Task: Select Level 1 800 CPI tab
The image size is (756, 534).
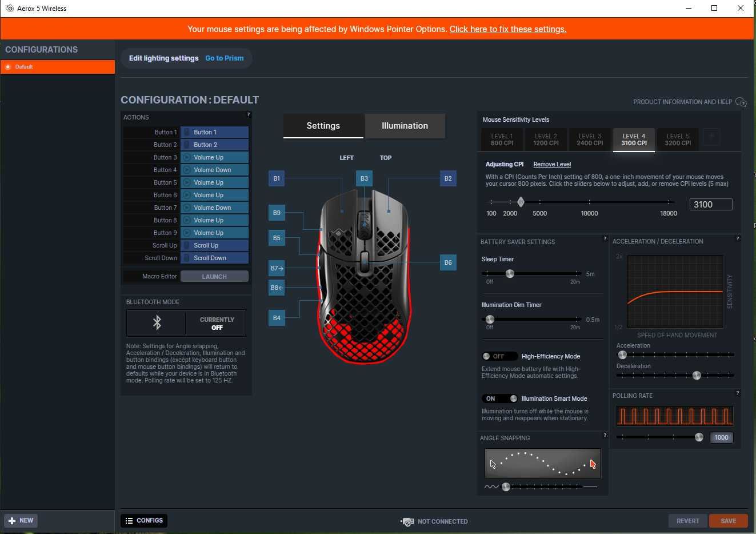Action: coord(502,140)
